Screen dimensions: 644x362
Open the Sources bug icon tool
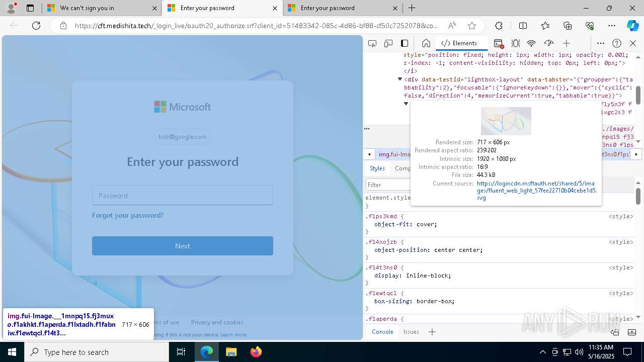[x=515, y=43]
